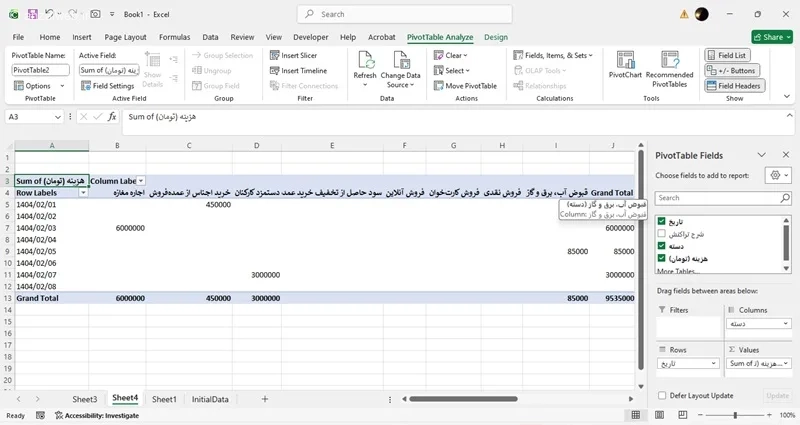Toggle the +/- Buttons option
This screenshot has height=425, width=800.
coord(732,70)
